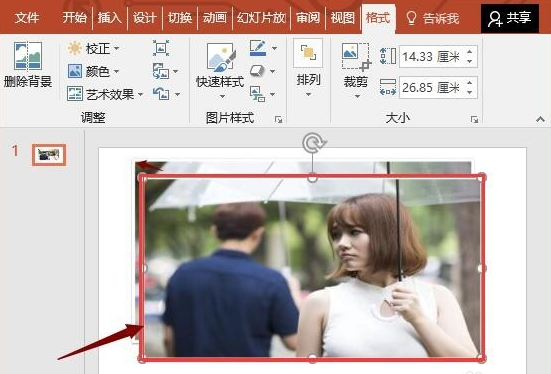Switch to the Slide Show (幻灯片放) tab
This screenshot has width=551, height=374.
[x=261, y=18]
